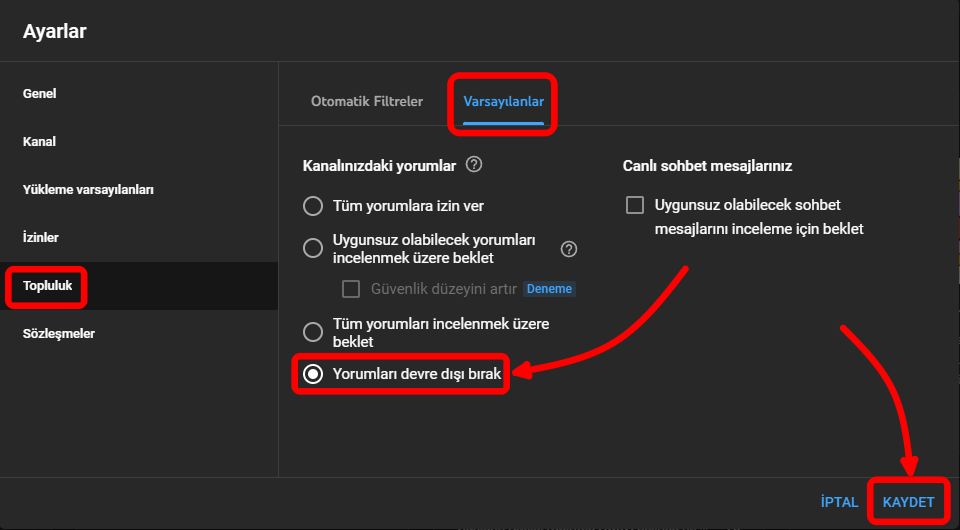Tick the Uygunsuz olabilecek sohbet mesajlarını checkbox
Viewport: 960px width, 530px height.
[x=634, y=205]
